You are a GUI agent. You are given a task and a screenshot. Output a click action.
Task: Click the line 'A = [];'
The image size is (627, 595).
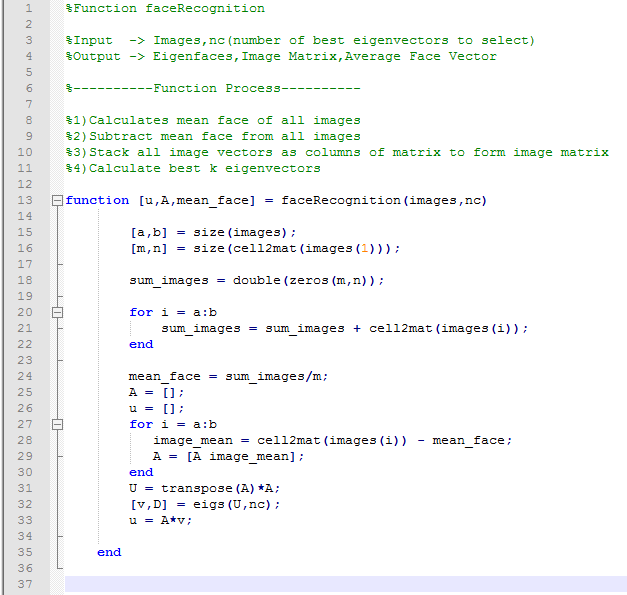click(156, 392)
